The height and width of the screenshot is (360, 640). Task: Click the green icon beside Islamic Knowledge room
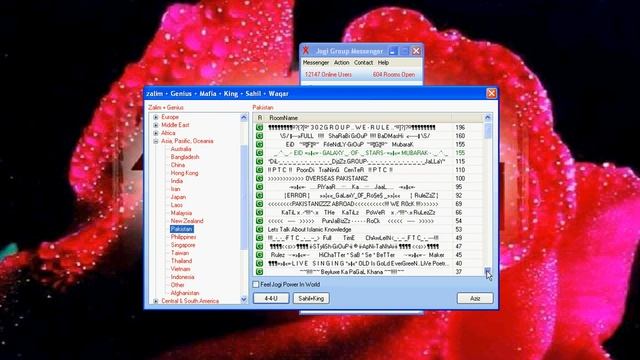click(x=259, y=229)
